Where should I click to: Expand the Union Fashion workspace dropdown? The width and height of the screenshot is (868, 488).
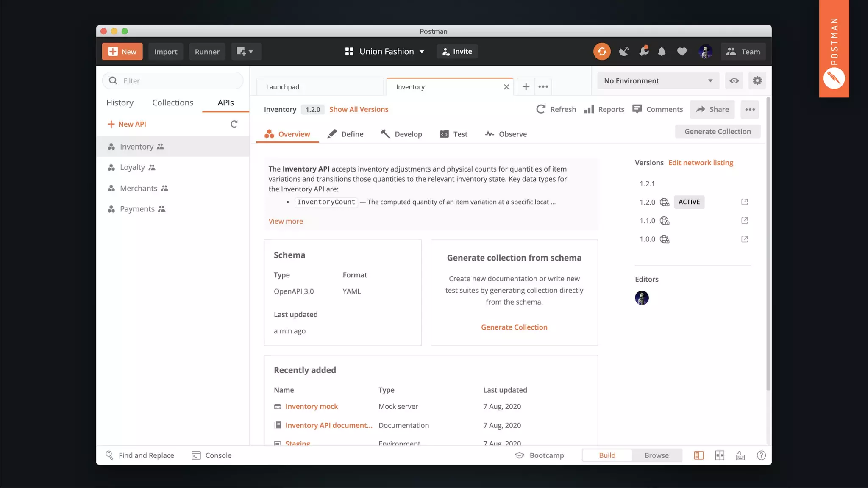(385, 52)
